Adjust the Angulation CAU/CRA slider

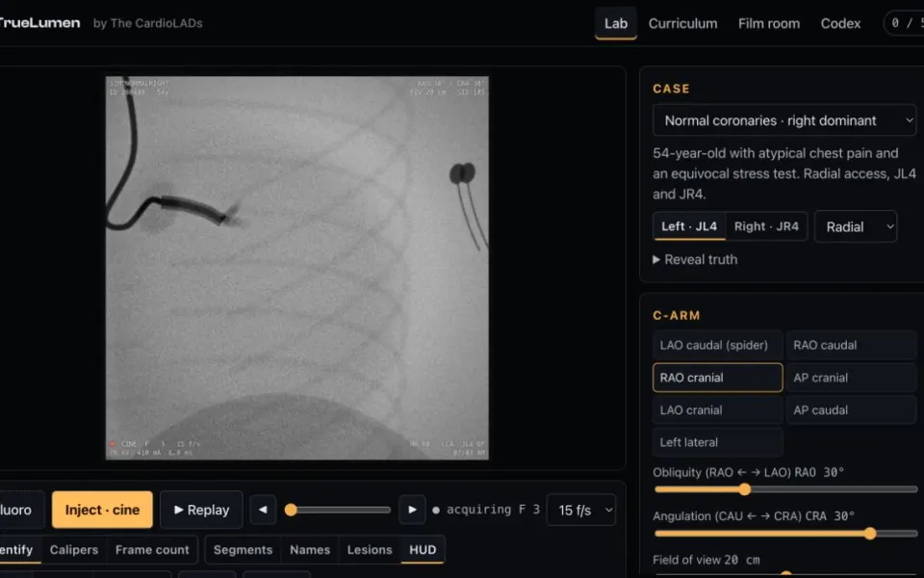[785, 534]
